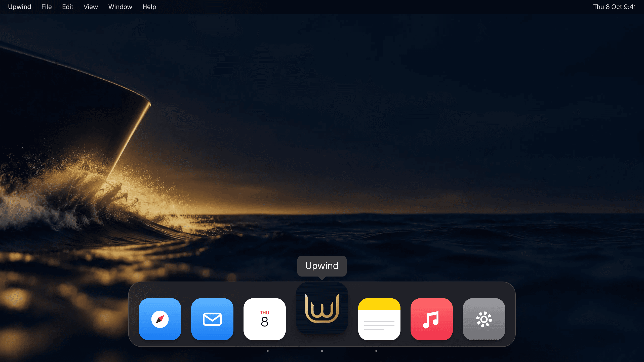Image resolution: width=644 pixels, height=362 pixels.
Task: Click the date and time clock in menu bar
Action: 614,7
